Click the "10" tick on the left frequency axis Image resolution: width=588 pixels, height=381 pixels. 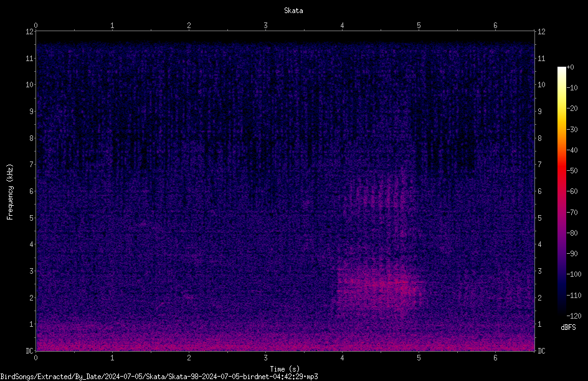pyautogui.click(x=29, y=85)
